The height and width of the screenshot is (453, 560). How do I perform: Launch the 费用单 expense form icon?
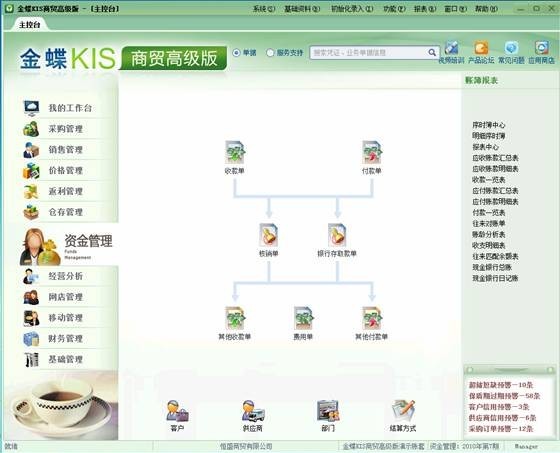click(x=303, y=318)
